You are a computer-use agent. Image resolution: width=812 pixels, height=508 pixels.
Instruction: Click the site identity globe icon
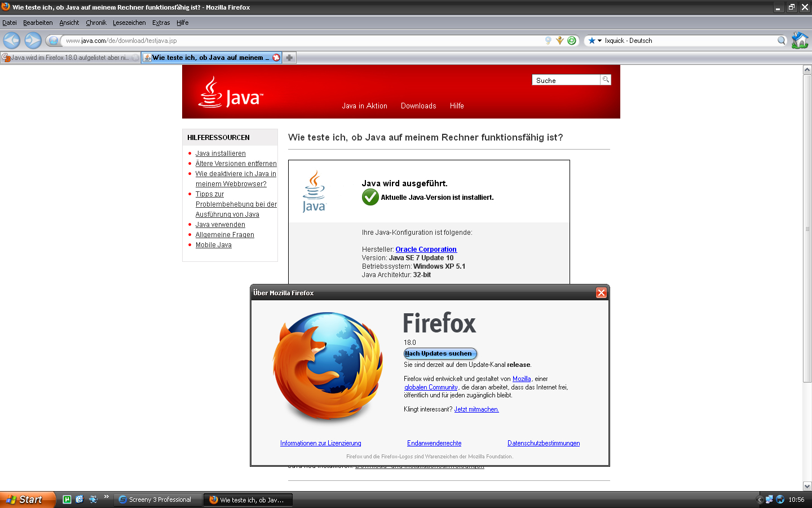(54, 41)
